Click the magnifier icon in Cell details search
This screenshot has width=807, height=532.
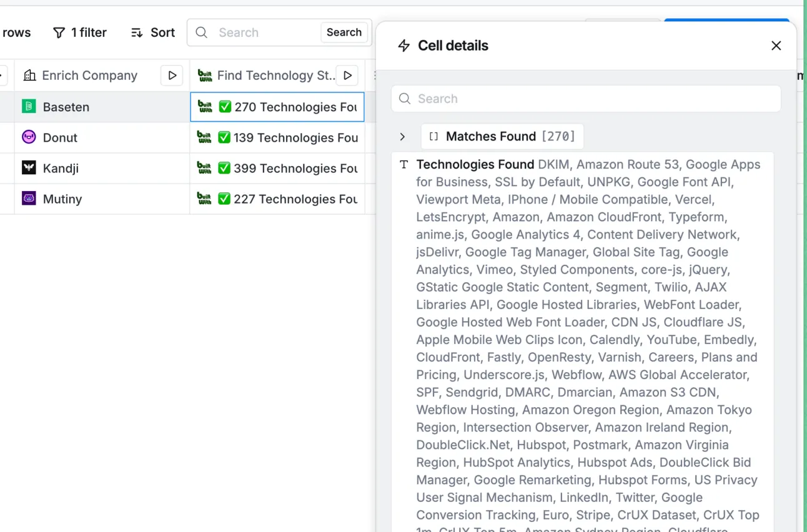coord(405,99)
